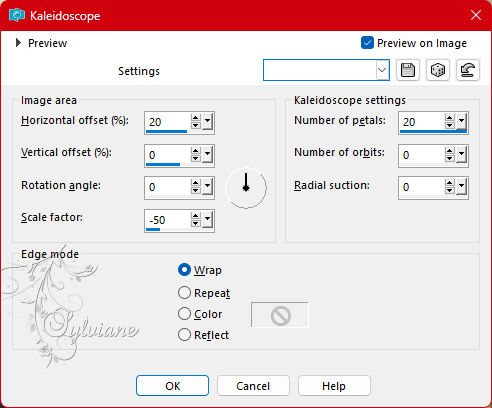Click the disabled edge color swatch
This screenshot has width=492, height=408.
point(280,315)
